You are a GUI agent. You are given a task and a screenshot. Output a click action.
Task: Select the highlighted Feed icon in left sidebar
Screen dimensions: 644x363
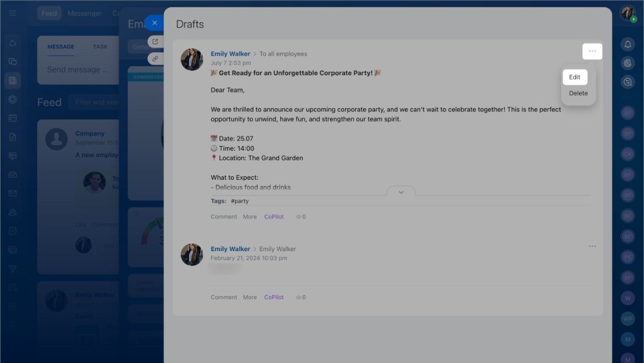(13, 81)
